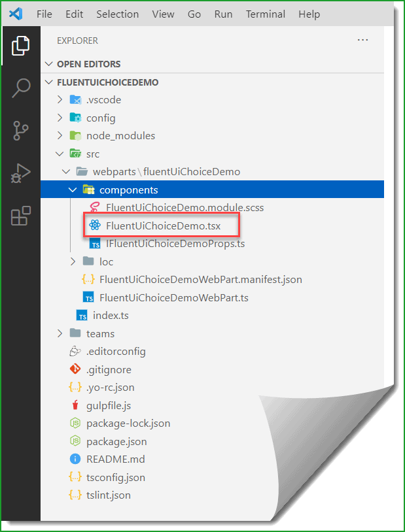Viewport: 405px width, 532px height.
Task: Collapse the components folder chevron
Action: coord(73,190)
